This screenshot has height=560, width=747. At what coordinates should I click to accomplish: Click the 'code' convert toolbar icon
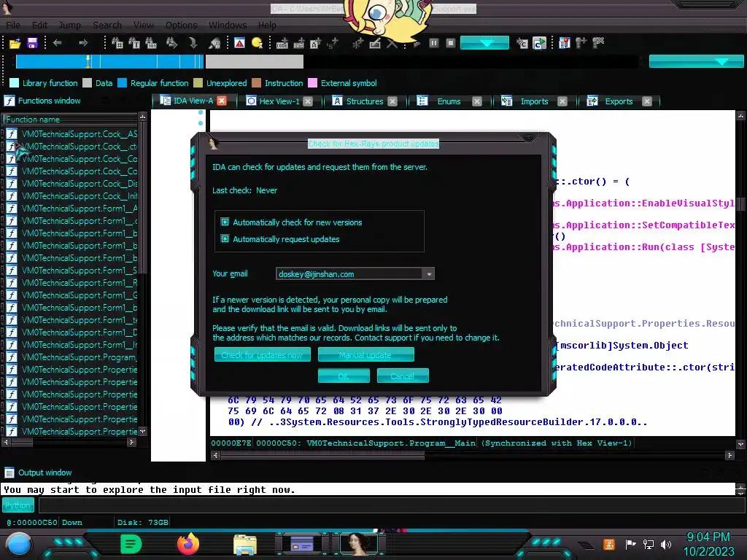(x=282, y=44)
